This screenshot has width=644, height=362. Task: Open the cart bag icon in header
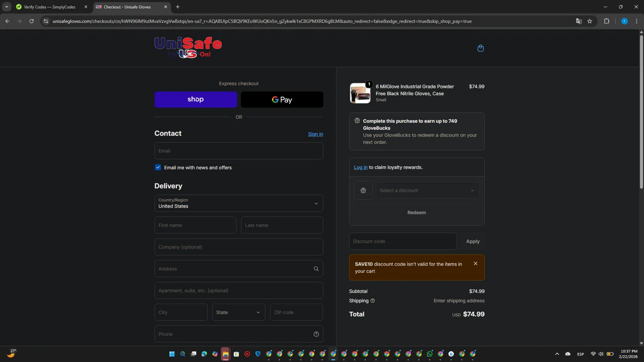480,48
